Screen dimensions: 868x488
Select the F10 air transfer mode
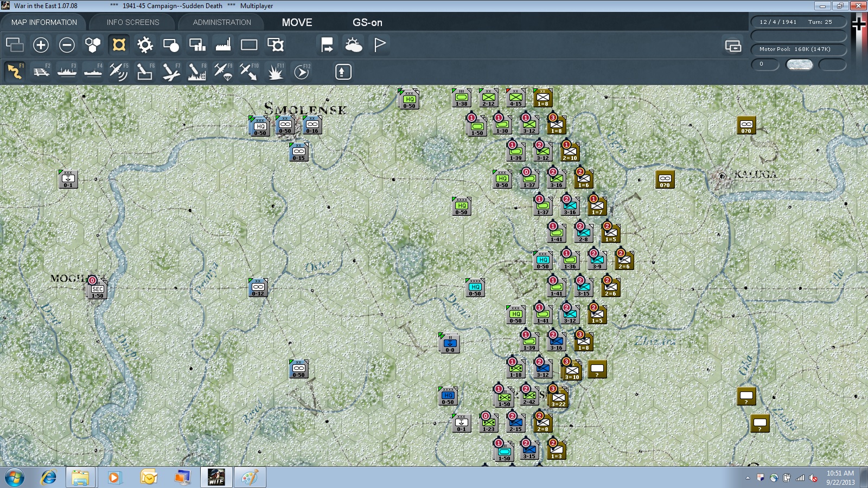(249, 72)
